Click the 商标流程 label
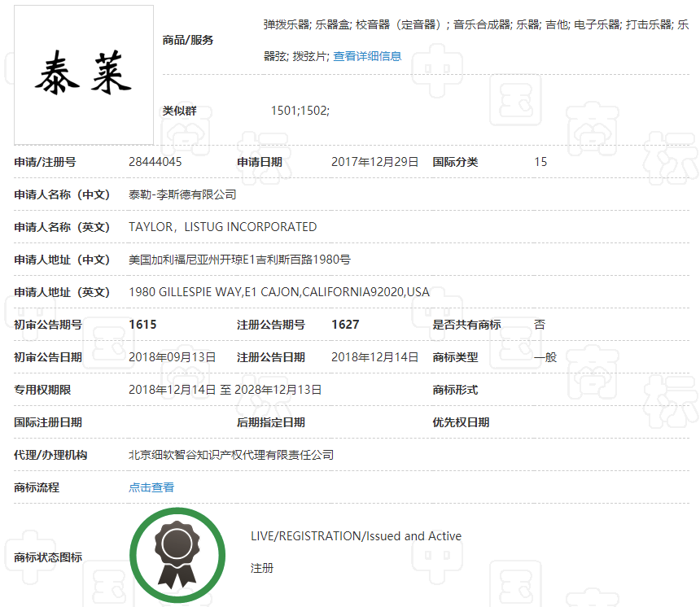The image size is (700, 607). pos(37,487)
